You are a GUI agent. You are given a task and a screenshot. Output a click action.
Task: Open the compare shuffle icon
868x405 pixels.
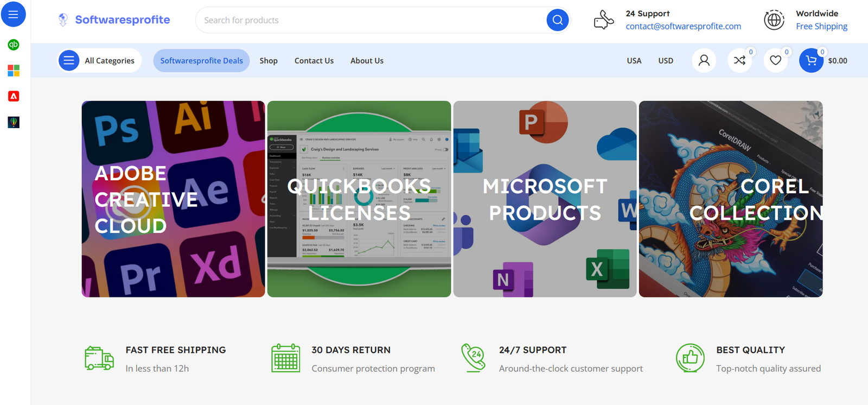pyautogui.click(x=739, y=60)
